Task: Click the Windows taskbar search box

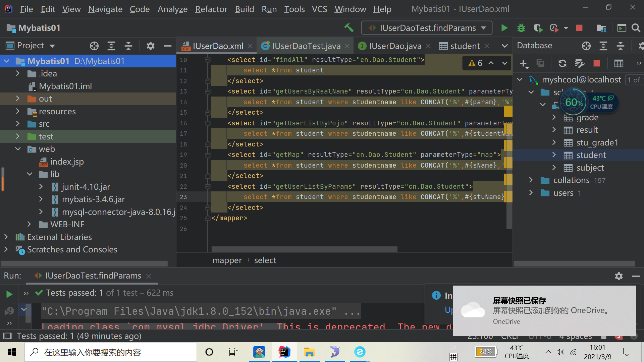Action: coord(111,352)
